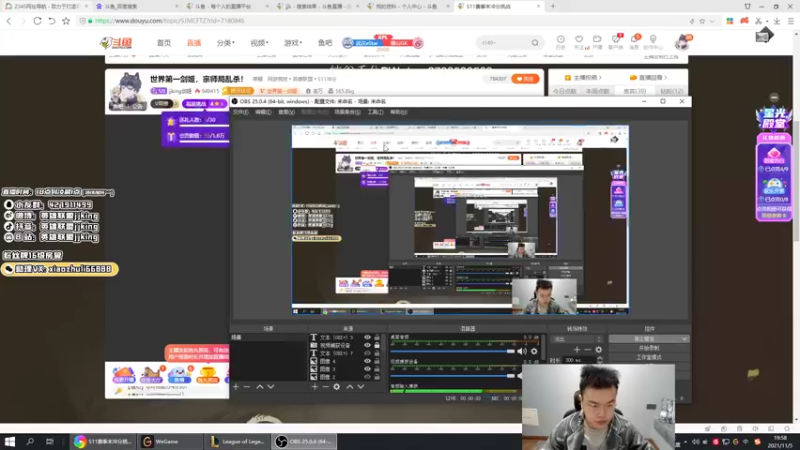Toggle visibility of 图像 4 source
Image resolution: width=800 pixels, height=450 pixels.
coord(367,361)
